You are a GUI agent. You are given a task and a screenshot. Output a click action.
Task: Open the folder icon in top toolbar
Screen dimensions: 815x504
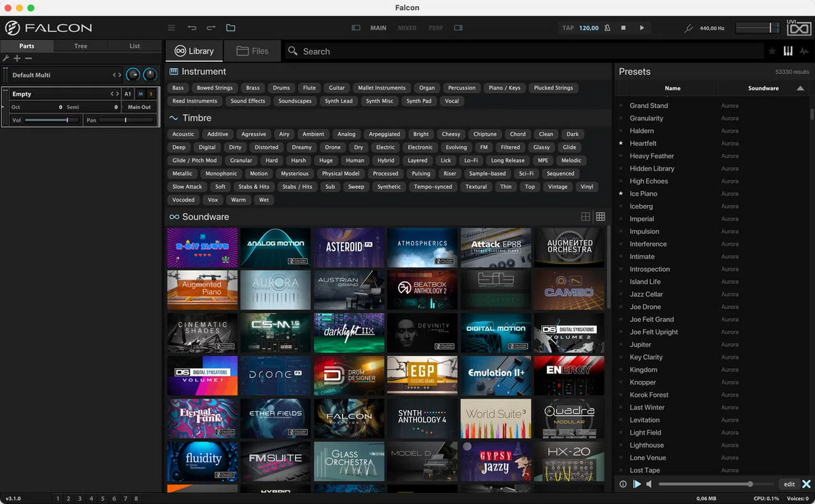pyautogui.click(x=230, y=28)
